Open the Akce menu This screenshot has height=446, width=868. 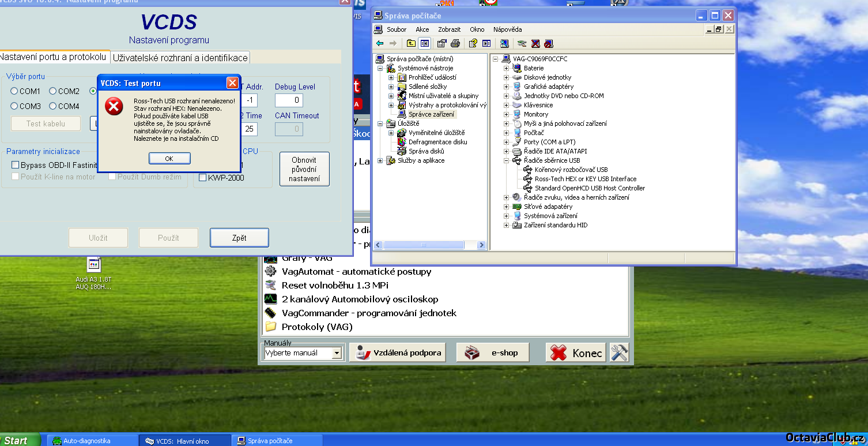[422, 29]
